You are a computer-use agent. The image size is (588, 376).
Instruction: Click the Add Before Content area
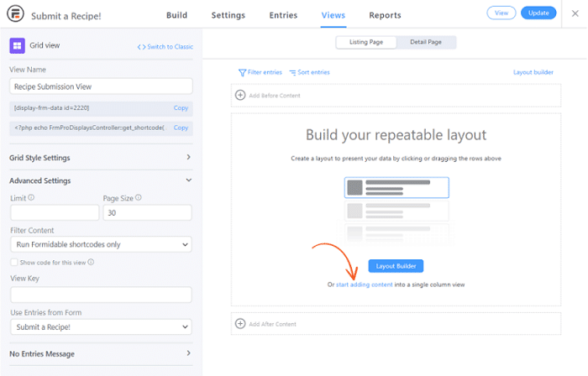[396, 96]
